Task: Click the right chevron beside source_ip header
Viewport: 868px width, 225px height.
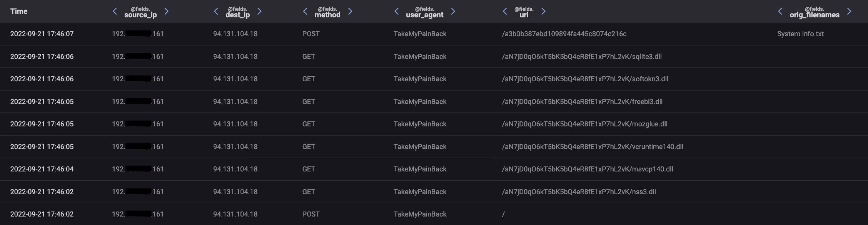Action: 167,12
